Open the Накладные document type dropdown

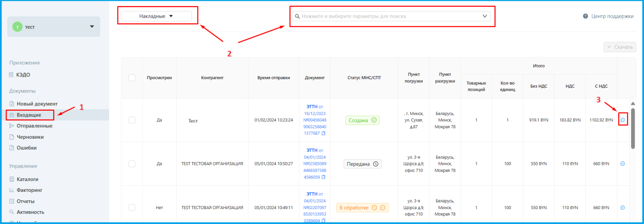pyautogui.click(x=156, y=16)
